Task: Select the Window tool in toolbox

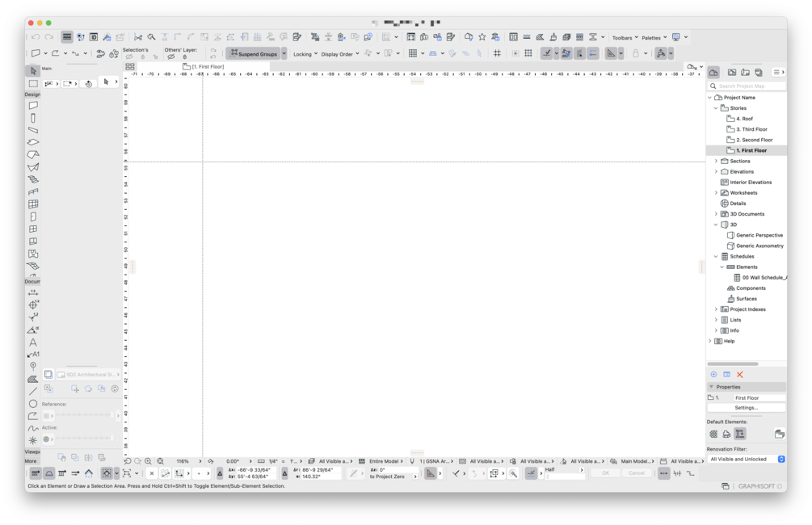Action: click(33, 229)
